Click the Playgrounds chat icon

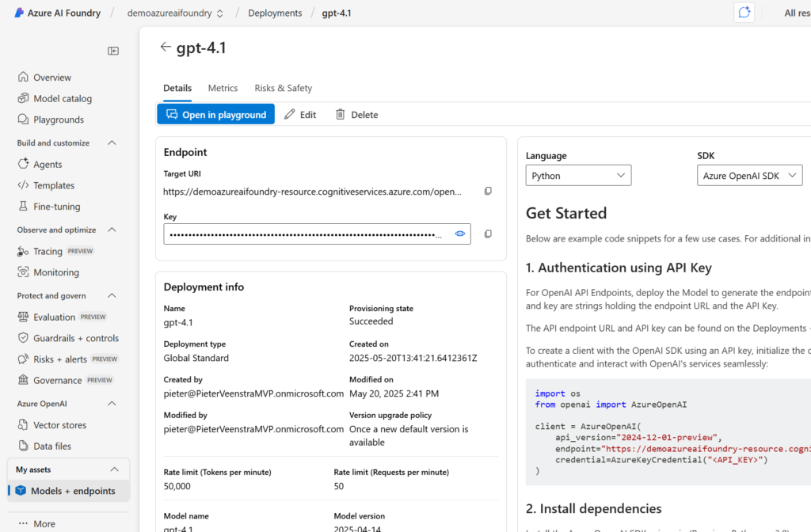pos(23,120)
